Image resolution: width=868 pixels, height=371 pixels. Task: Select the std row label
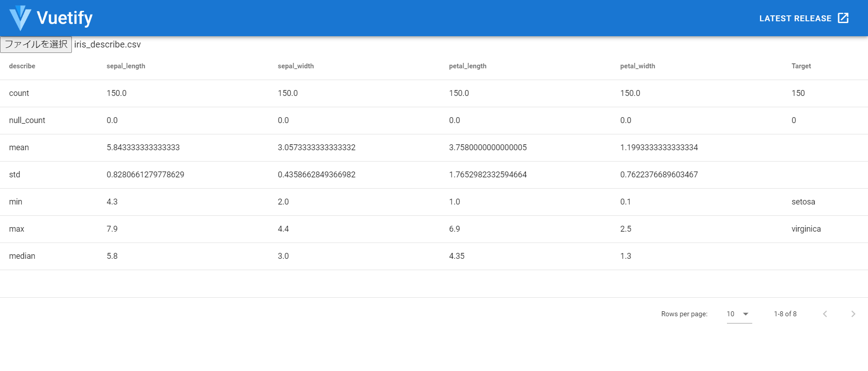(x=14, y=175)
